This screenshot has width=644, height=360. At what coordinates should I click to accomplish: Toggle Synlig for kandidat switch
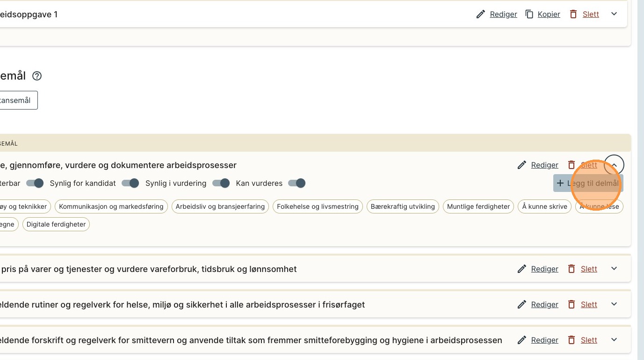click(x=130, y=183)
